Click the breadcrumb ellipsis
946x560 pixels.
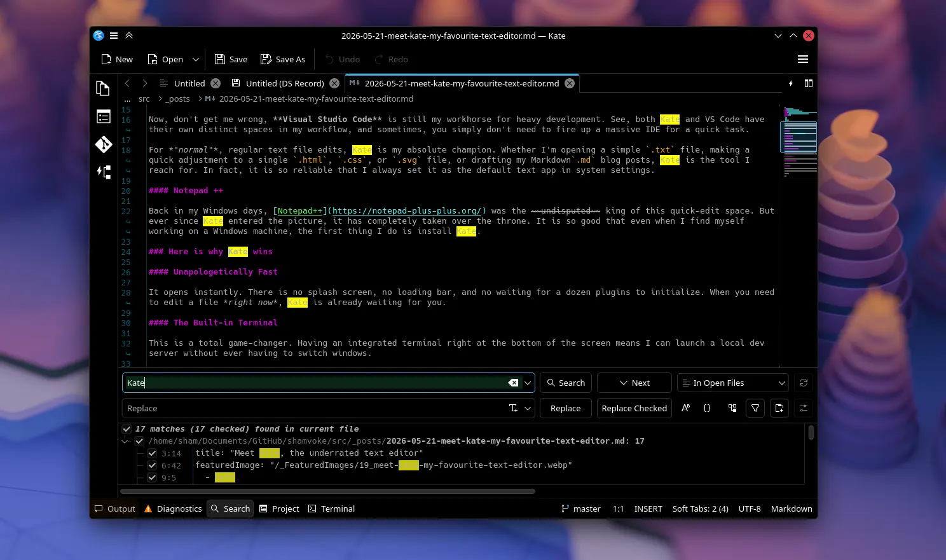click(x=127, y=99)
